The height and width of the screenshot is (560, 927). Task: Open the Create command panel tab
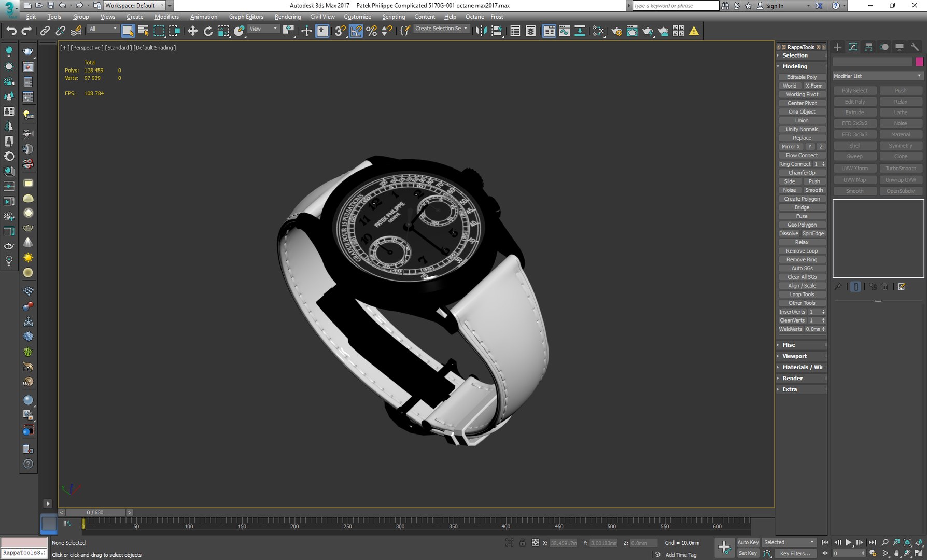tap(838, 47)
